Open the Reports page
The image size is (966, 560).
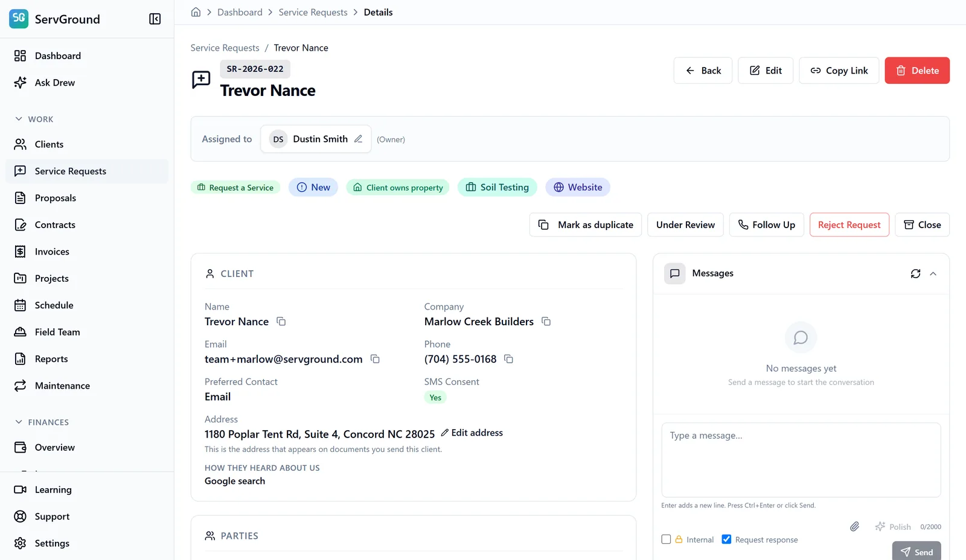(87, 359)
